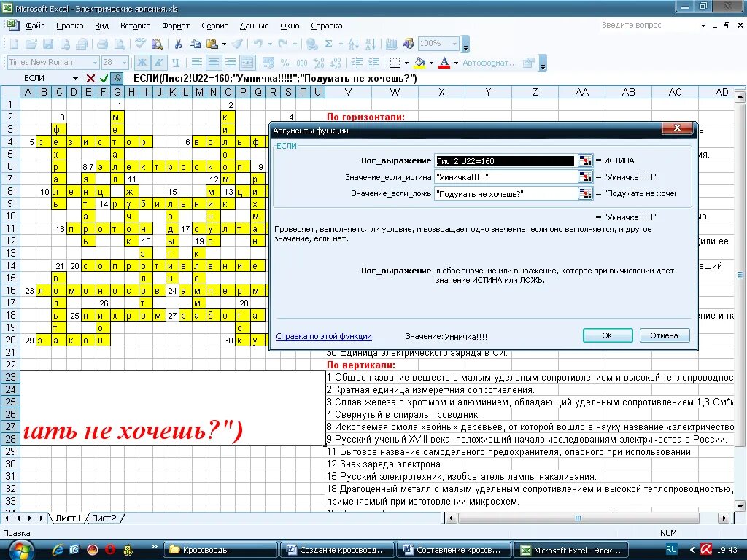Image resolution: width=747 pixels, height=560 pixels.
Task: Click the Percent Style icon
Action: click(285, 63)
